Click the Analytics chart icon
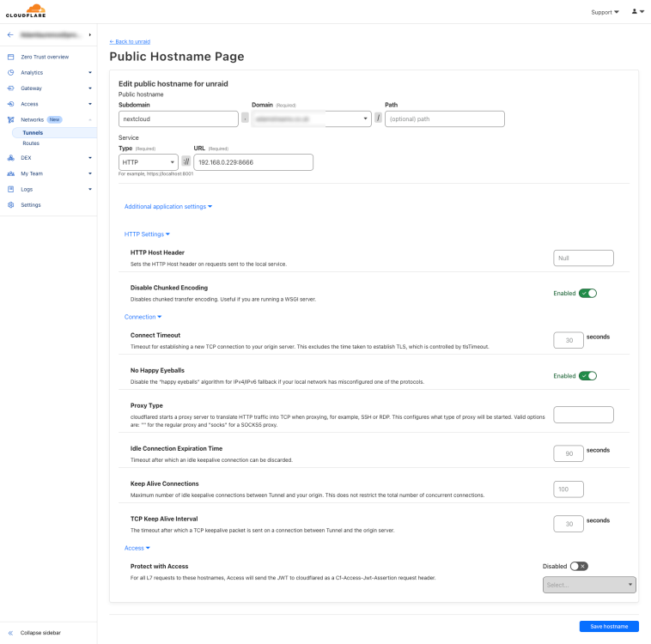Screen dimensions: 651x644 pyautogui.click(x=11, y=73)
